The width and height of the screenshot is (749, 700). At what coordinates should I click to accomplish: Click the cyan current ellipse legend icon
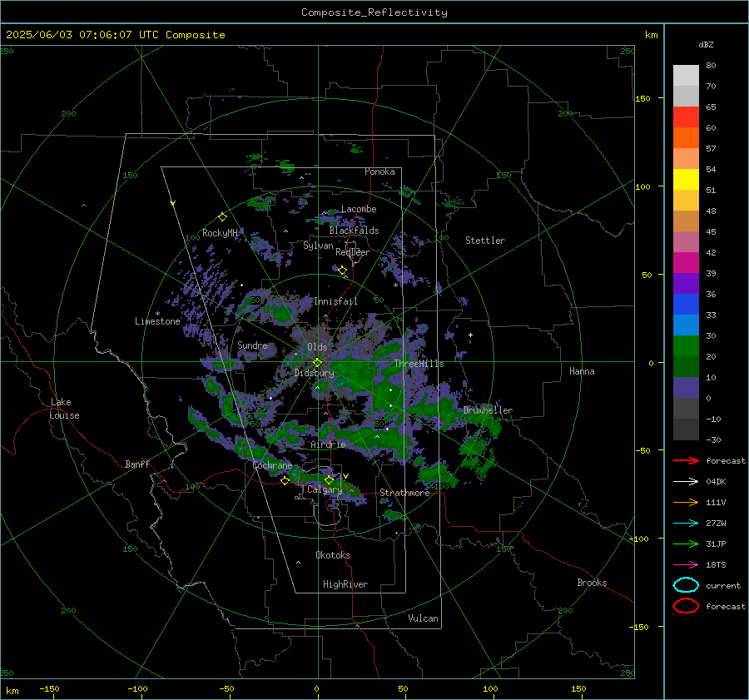point(686,585)
